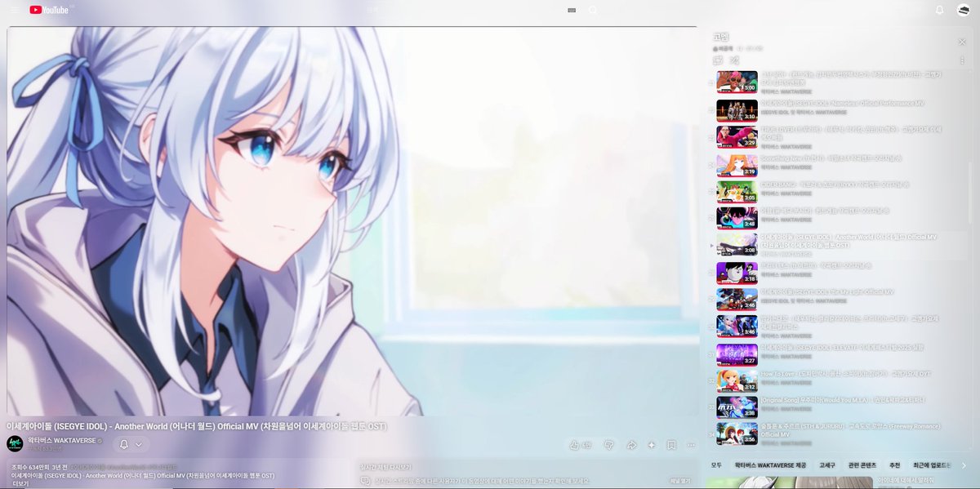Image resolution: width=980 pixels, height=489 pixels.
Task: Play the 3:05 playlist thumbnail
Action: pyautogui.click(x=737, y=193)
